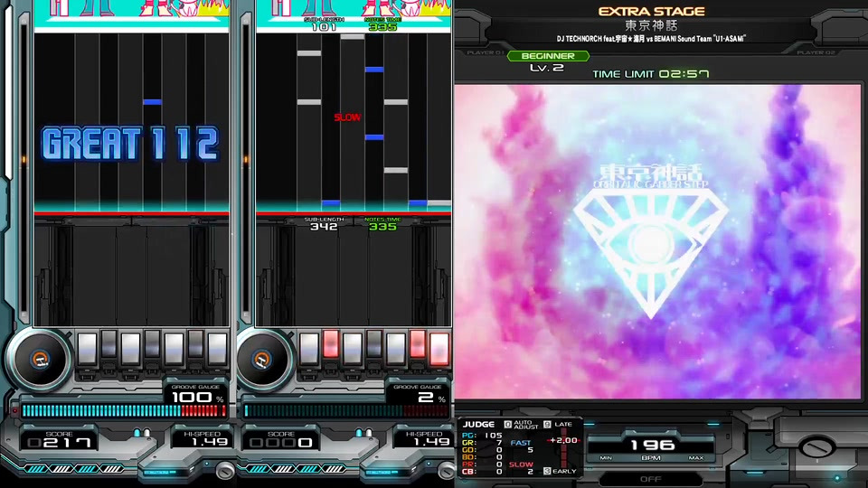Tap Player 2's first white key
Screen dimensions: 868x488
coord(309,348)
